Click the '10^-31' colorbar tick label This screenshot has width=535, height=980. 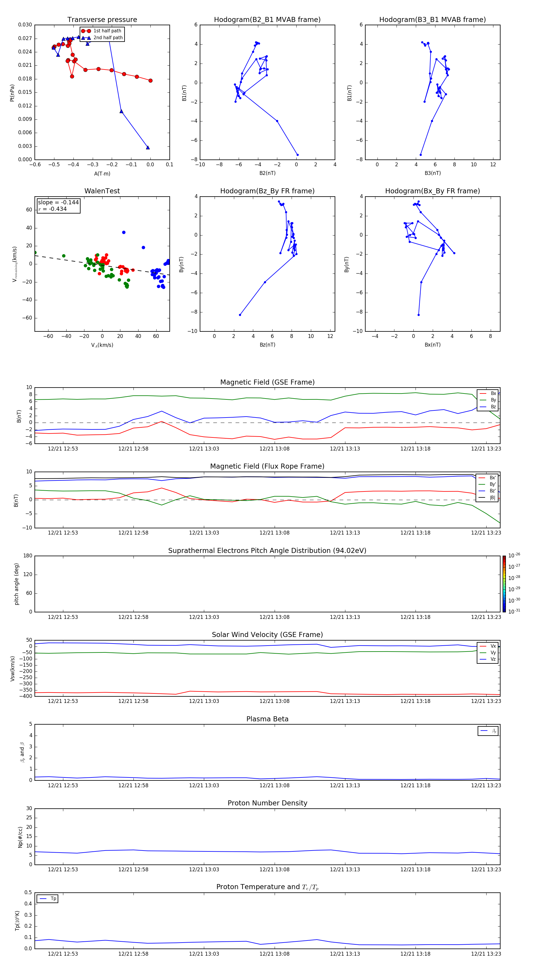[x=514, y=611]
